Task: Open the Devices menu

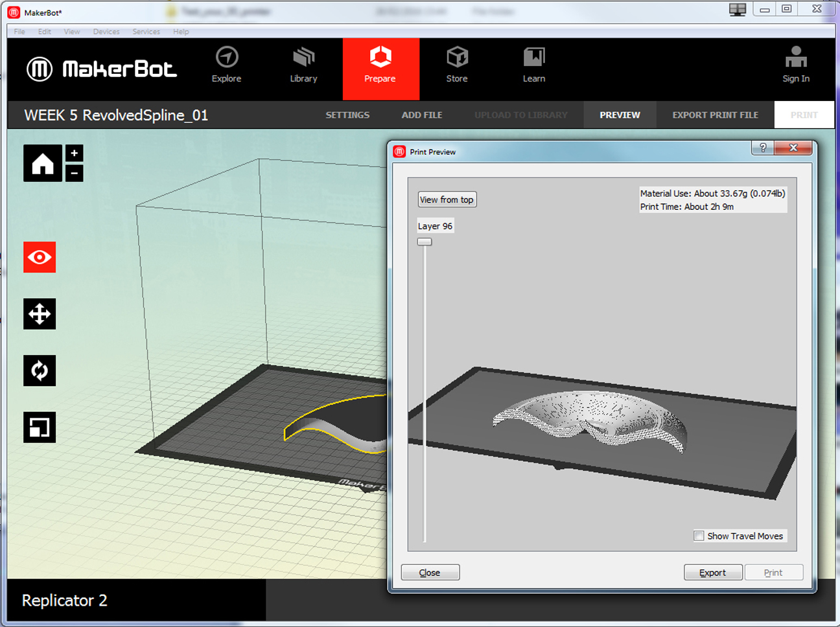Action: point(106,31)
